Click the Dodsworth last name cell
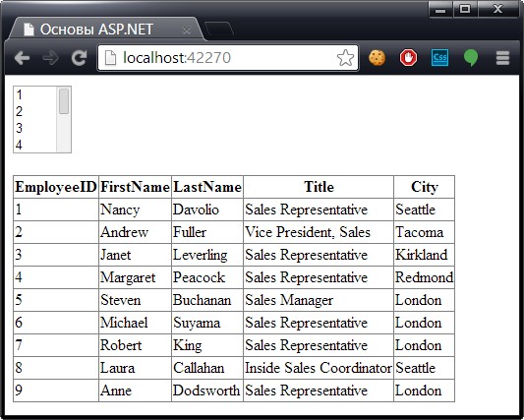Image resolution: width=524 pixels, height=420 pixels. click(x=207, y=390)
